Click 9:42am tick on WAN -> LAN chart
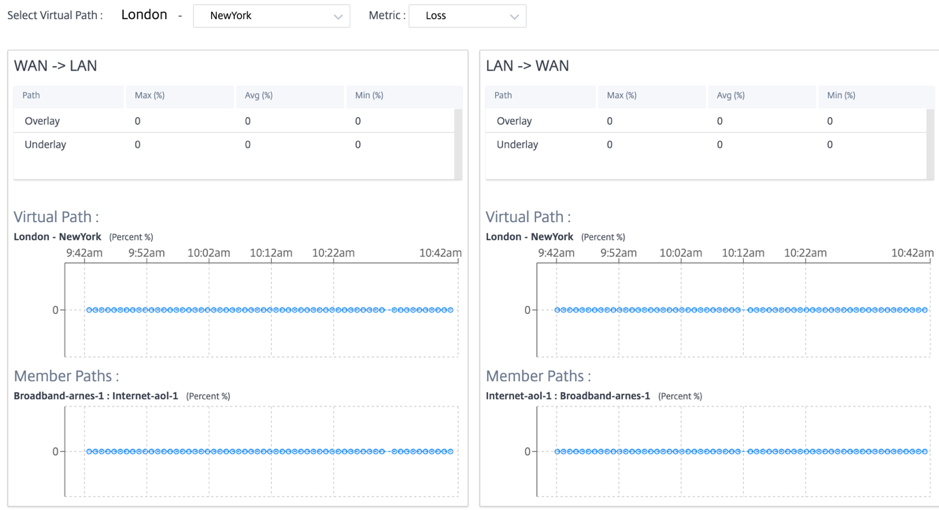 coord(84,253)
